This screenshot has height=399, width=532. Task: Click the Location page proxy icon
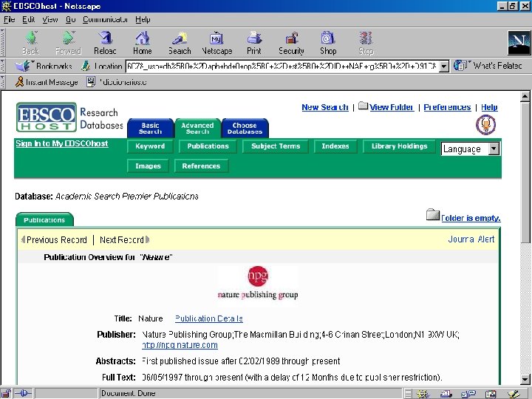pyautogui.click(x=86, y=66)
